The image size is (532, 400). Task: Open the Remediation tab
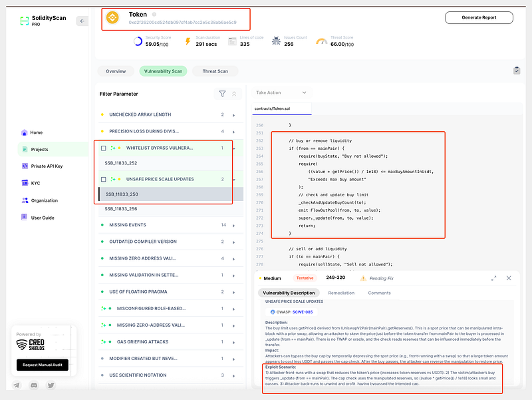coord(341,293)
